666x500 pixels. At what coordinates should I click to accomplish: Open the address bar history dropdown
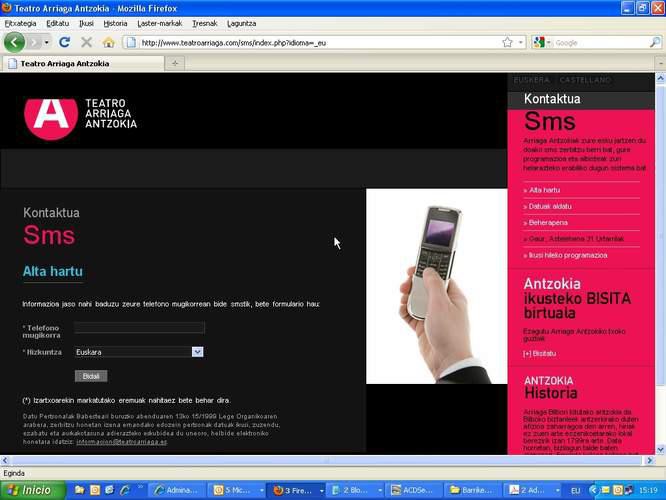point(520,42)
